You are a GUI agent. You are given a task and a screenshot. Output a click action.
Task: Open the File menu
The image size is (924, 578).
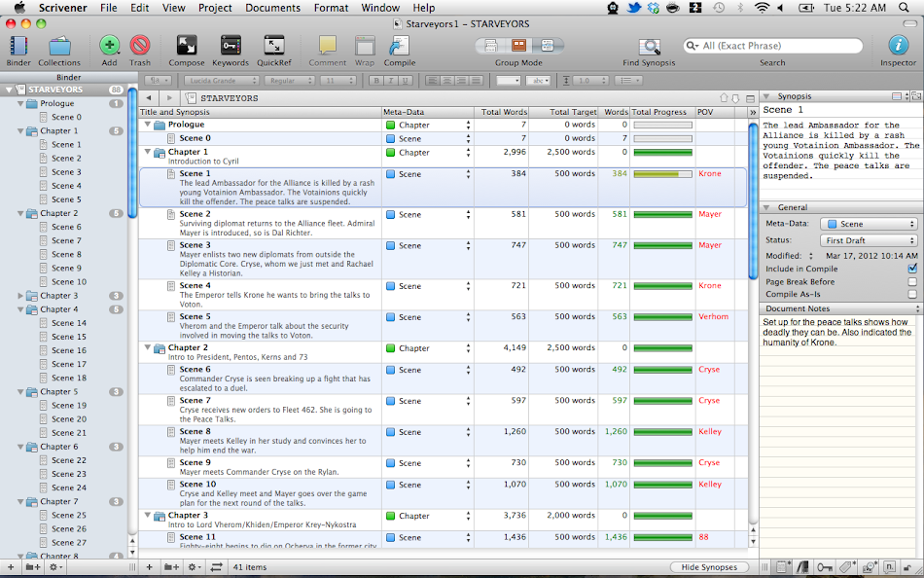pos(108,8)
